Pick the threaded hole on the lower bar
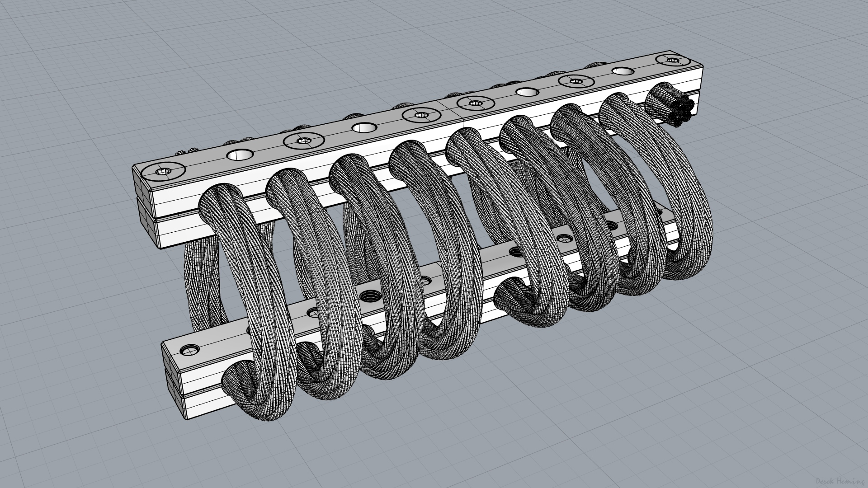Image resolution: width=868 pixels, height=488 pixels. pyautogui.click(x=371, y=297)
